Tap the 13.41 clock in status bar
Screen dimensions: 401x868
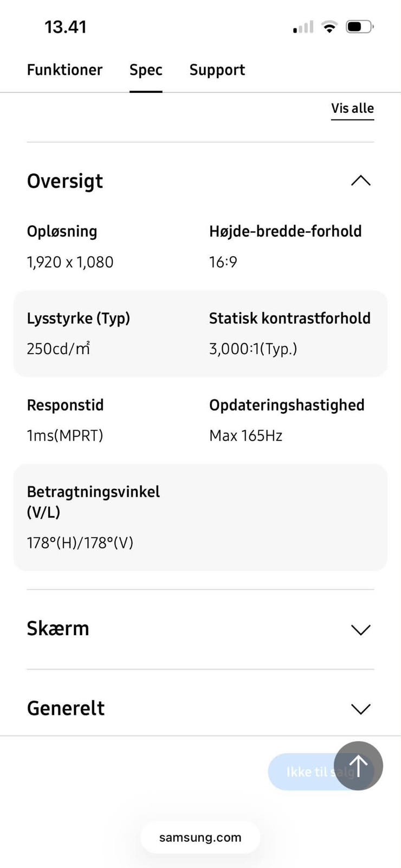(x=66, y=27)
